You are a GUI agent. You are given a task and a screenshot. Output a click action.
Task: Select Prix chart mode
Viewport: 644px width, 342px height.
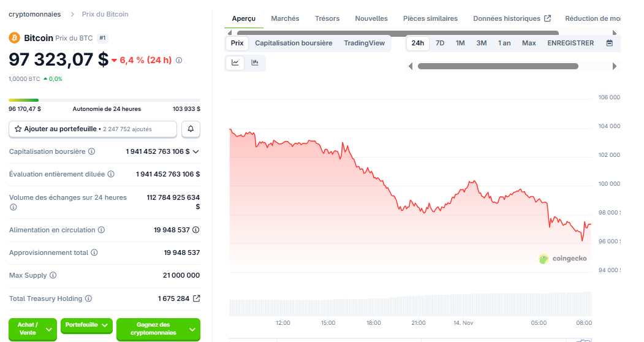pyautogui.click(x=237, y=43)
